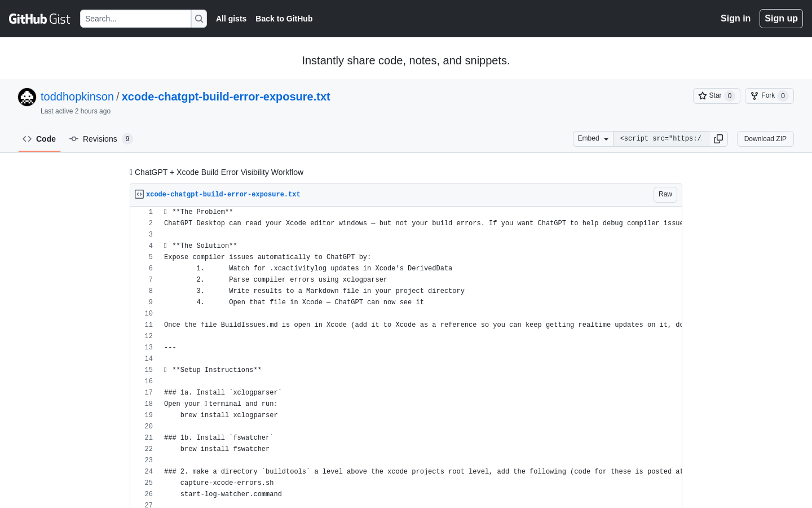
Task: Click the Download ZIP button
Action: tap(765, 139)
